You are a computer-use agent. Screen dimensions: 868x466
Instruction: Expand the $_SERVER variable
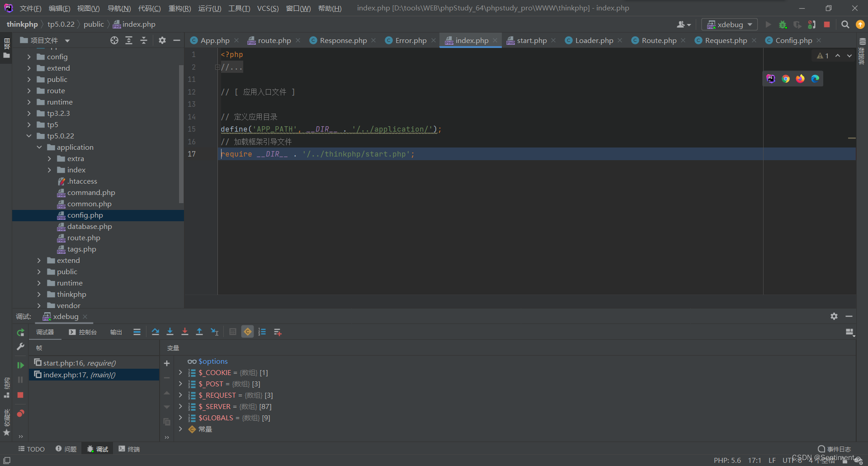coord(180,406)
